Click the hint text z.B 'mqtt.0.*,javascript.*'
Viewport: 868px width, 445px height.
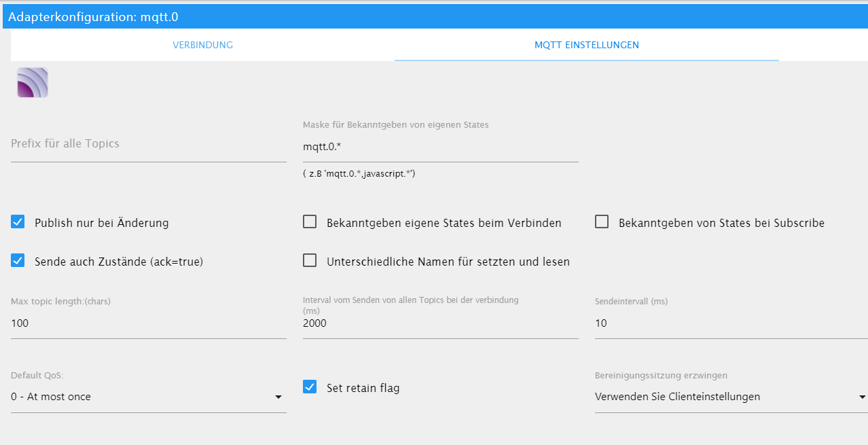[x=359, y=174]
